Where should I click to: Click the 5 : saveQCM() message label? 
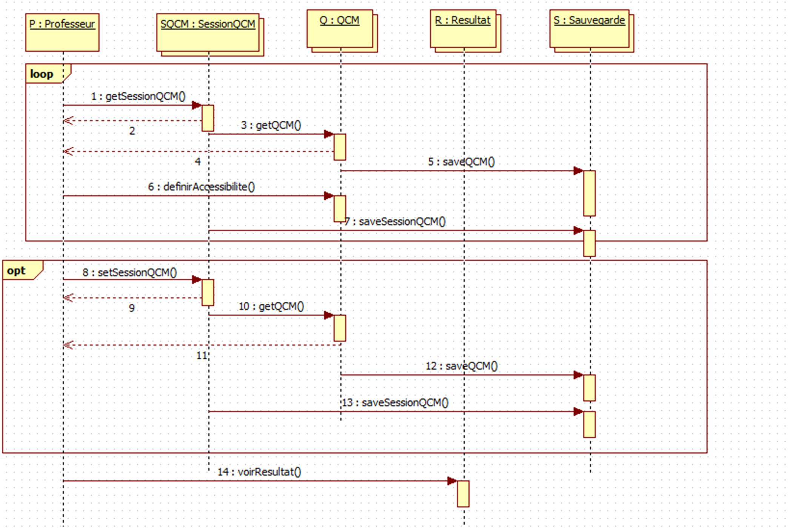coord(461,162)
